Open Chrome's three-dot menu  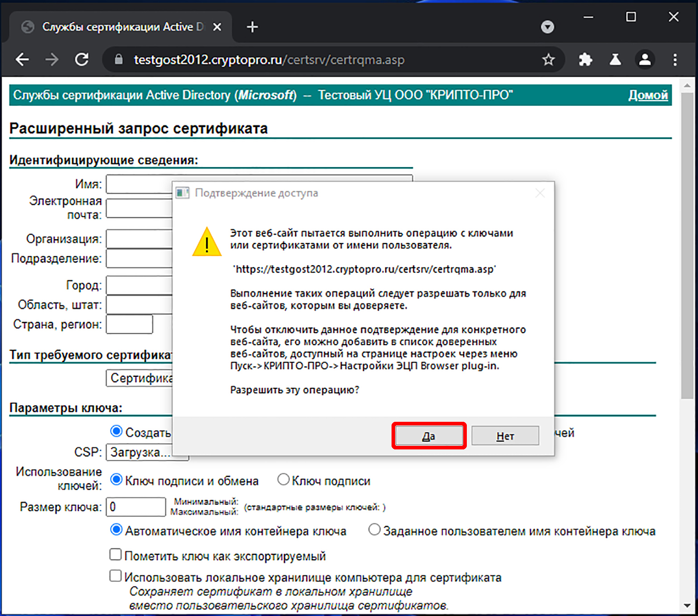(x=675, y=59)
